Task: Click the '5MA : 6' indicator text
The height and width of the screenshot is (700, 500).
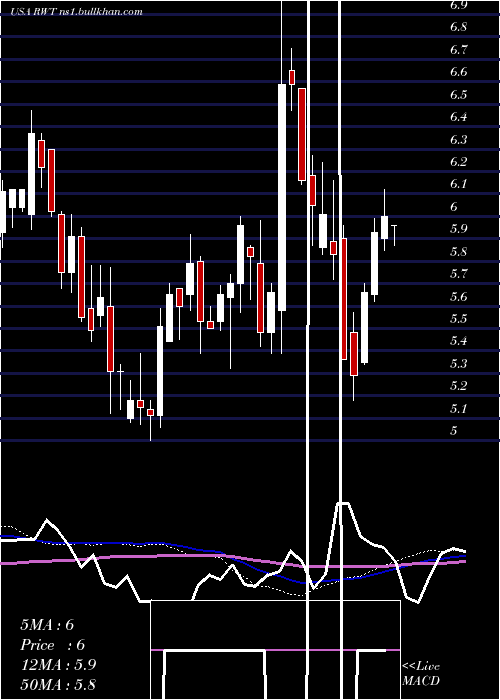Action: point(47,625)
